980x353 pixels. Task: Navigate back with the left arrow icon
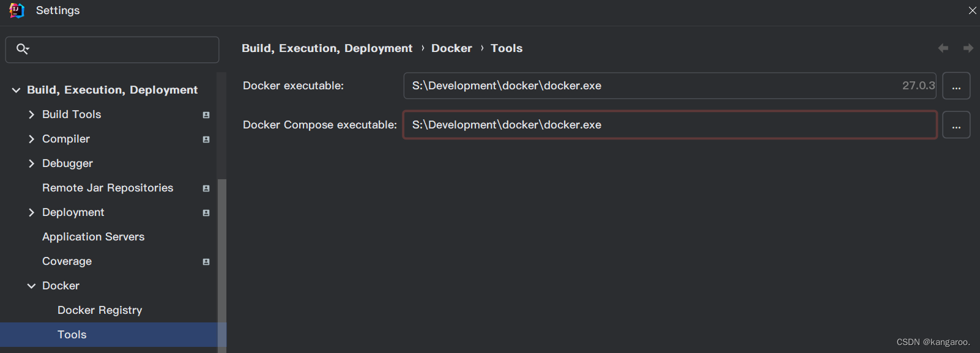coord(943,48)
